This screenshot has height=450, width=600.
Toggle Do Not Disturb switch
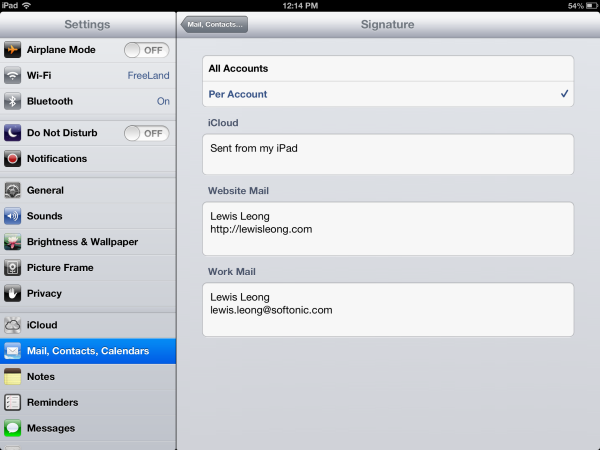[x=146, y=133]
